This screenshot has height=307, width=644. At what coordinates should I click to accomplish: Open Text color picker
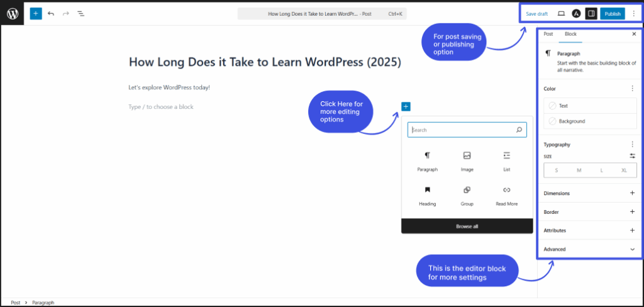coord(590,106)
